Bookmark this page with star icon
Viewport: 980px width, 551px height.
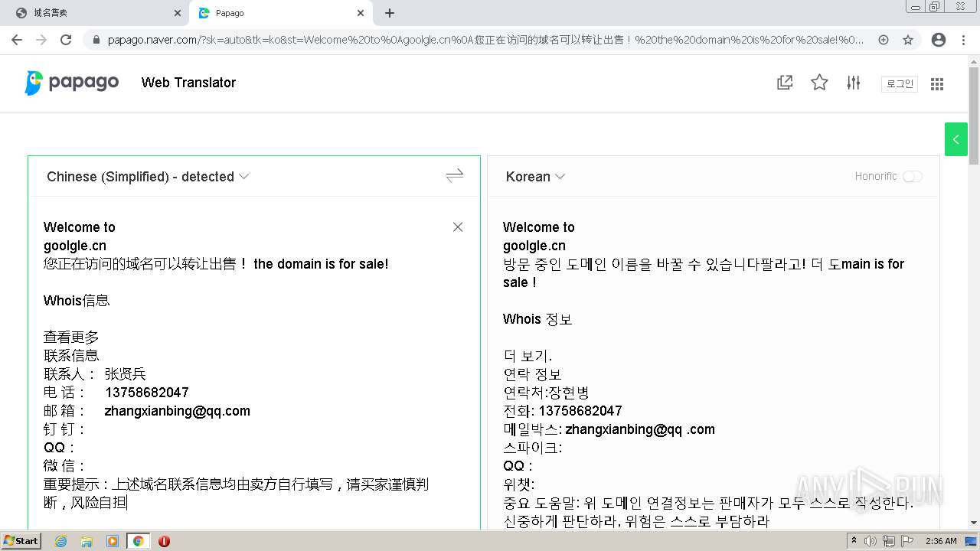pyautogui.click(x=908, y=40)
